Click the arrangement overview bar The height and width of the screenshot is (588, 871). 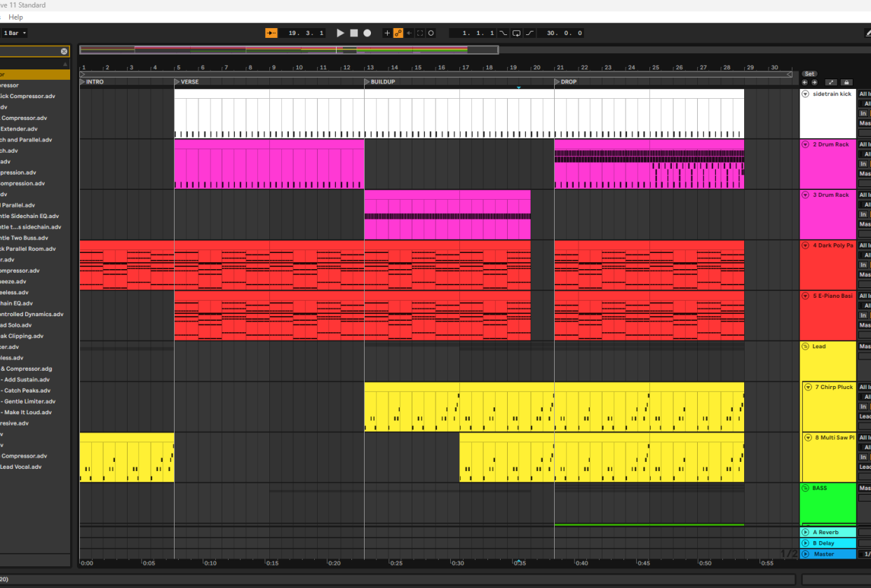[289, 50]
